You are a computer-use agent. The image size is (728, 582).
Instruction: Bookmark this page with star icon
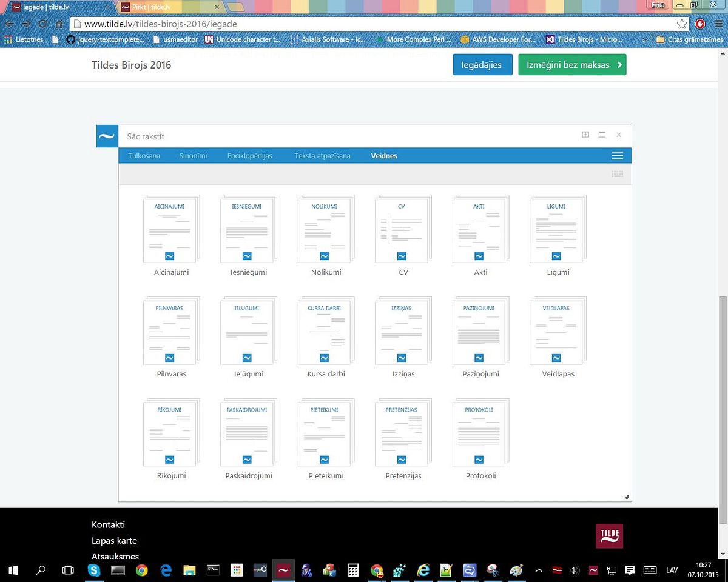682,24
